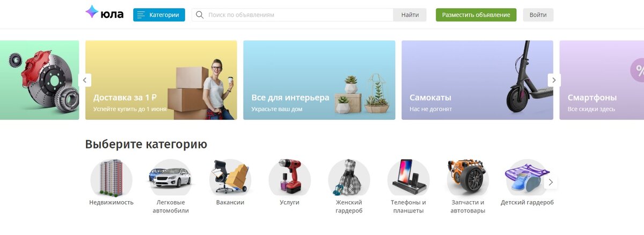The image size is (644, 235).
Task: Show next banners with right arrow
Action: 554,80
